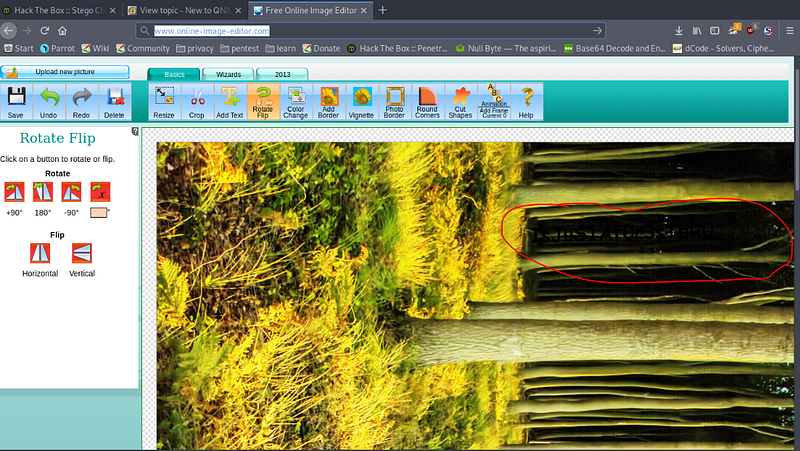Save the edited picture

16,102
